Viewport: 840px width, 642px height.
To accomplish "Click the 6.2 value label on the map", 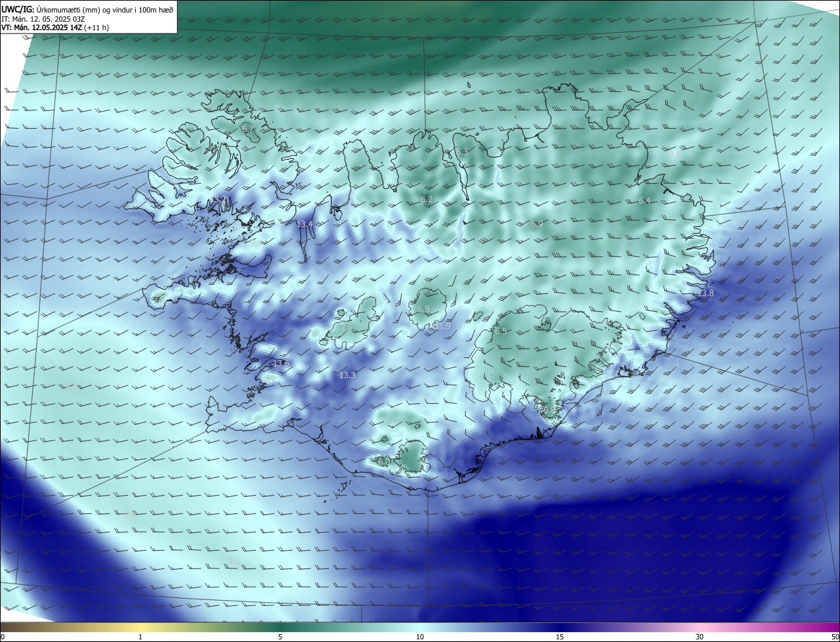I will coord(427,199).
